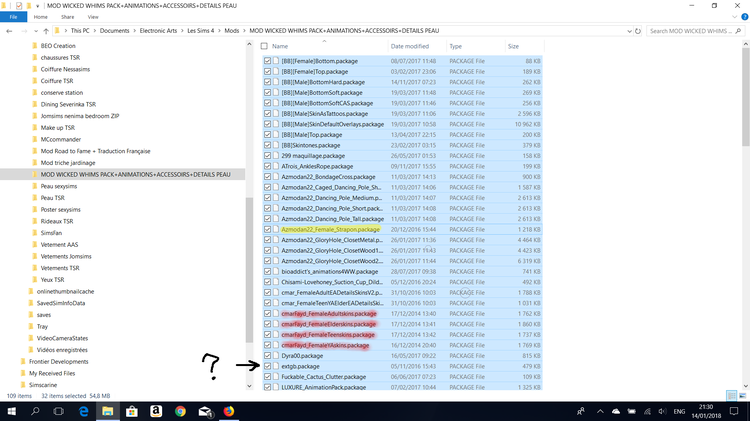Select MCcommander folder in tree
The width and height of the screenshot is (750, 421).
pyautogui.click(x=61, y=139)
